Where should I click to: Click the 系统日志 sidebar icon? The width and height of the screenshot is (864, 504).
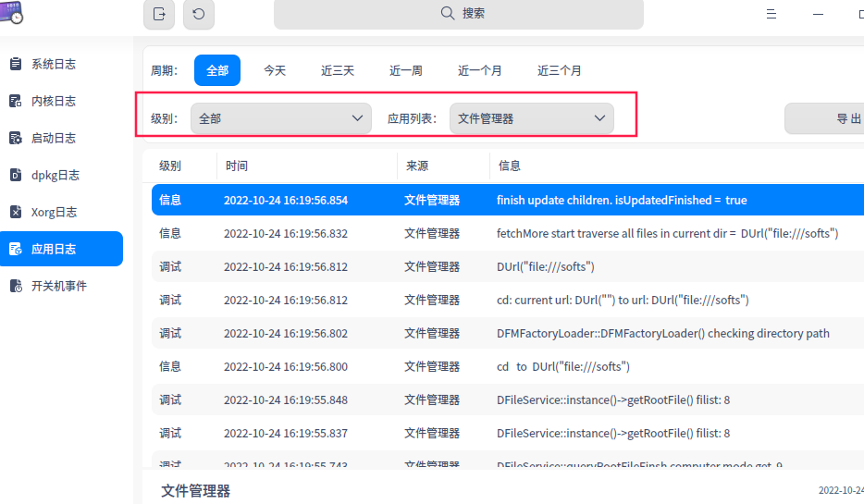pyautogui.click(x=16, y=64)
